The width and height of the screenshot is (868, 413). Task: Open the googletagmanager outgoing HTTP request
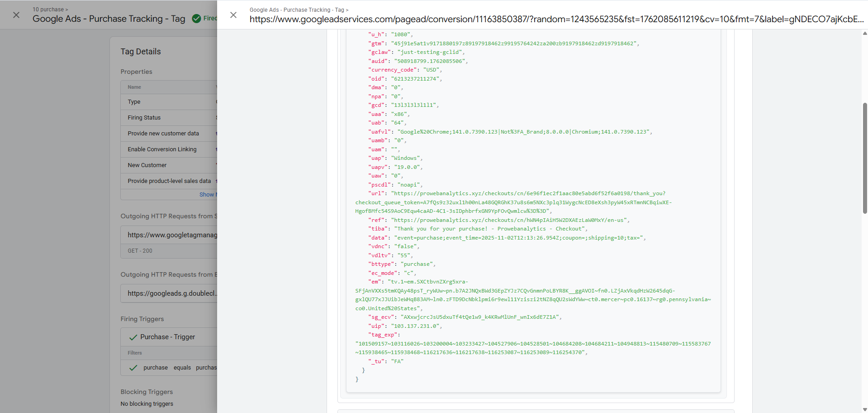(172, 235)
